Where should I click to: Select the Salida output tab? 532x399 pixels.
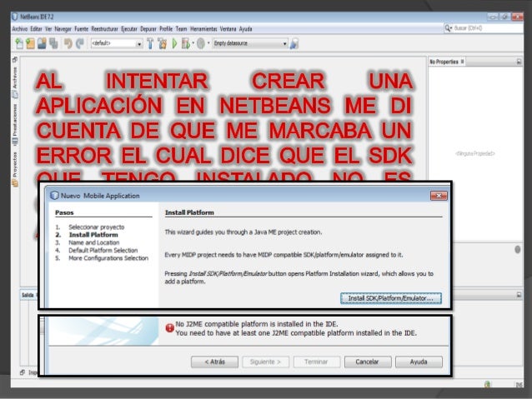(28, 295)
